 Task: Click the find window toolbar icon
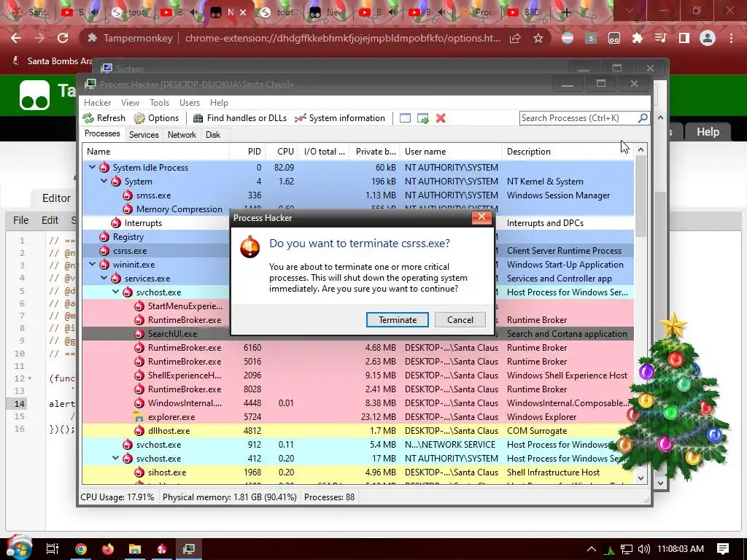(x=405, y=118)
